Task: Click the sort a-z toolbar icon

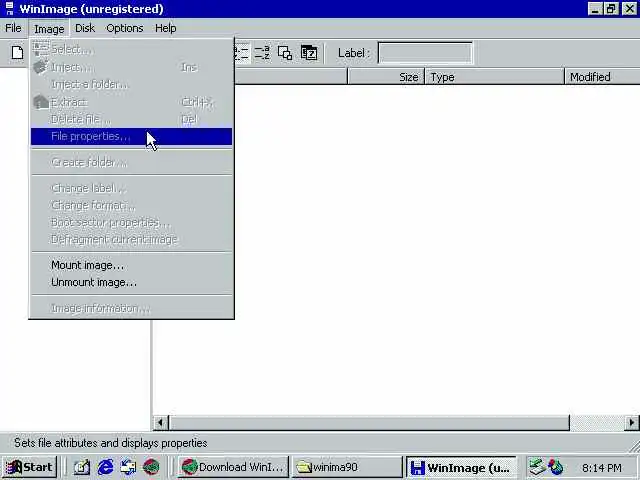Action: tap(262, 53)
